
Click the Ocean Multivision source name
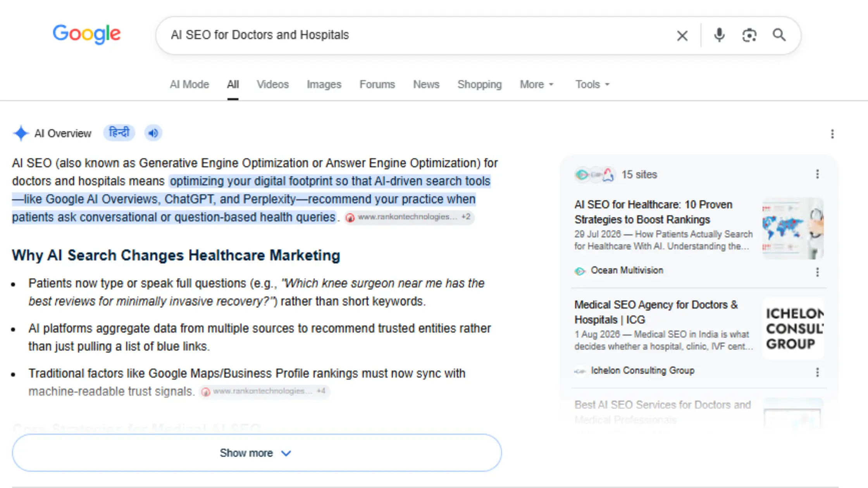(x=627, y=270)
